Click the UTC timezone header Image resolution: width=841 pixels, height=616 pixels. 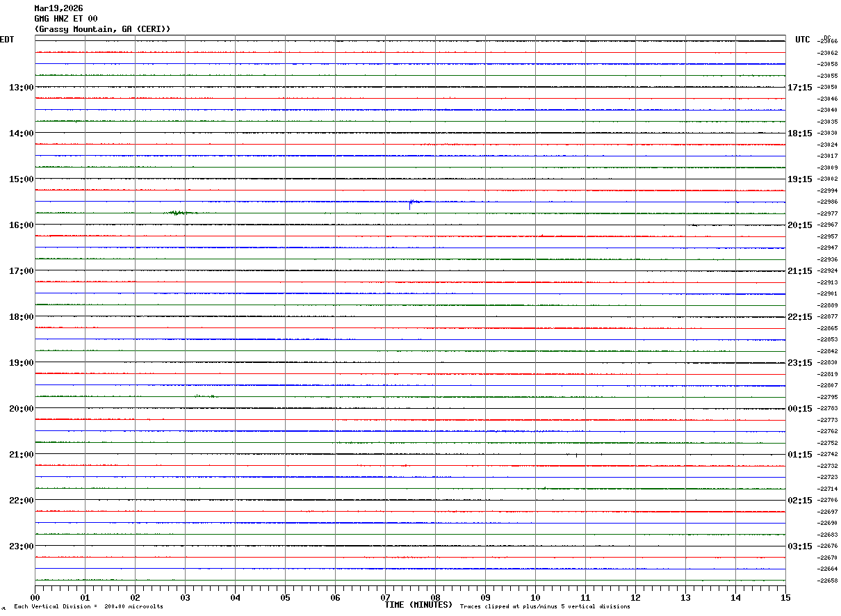click(803, 40)
